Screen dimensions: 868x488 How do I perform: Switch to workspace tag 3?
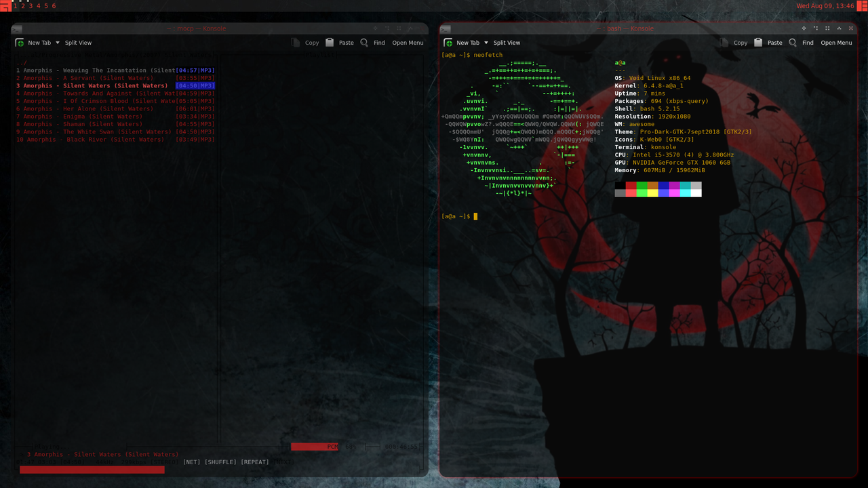(x=31, y=5)
